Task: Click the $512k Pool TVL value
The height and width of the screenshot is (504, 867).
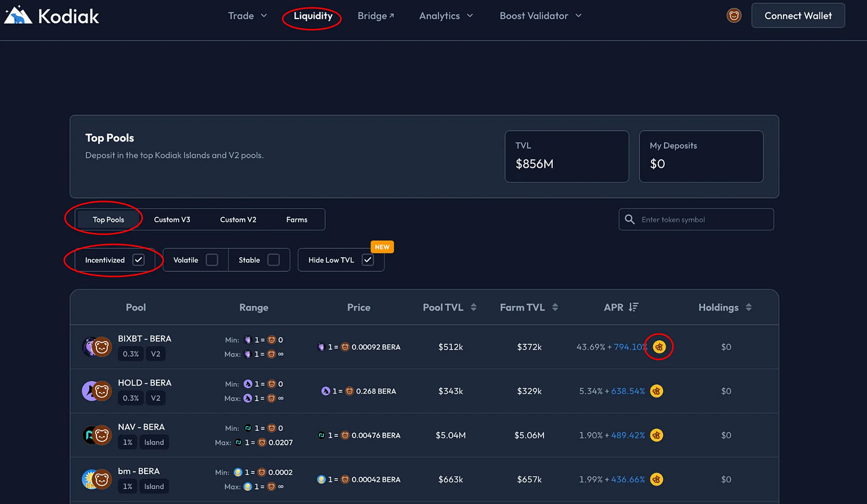Action: (x=451, y=347)
